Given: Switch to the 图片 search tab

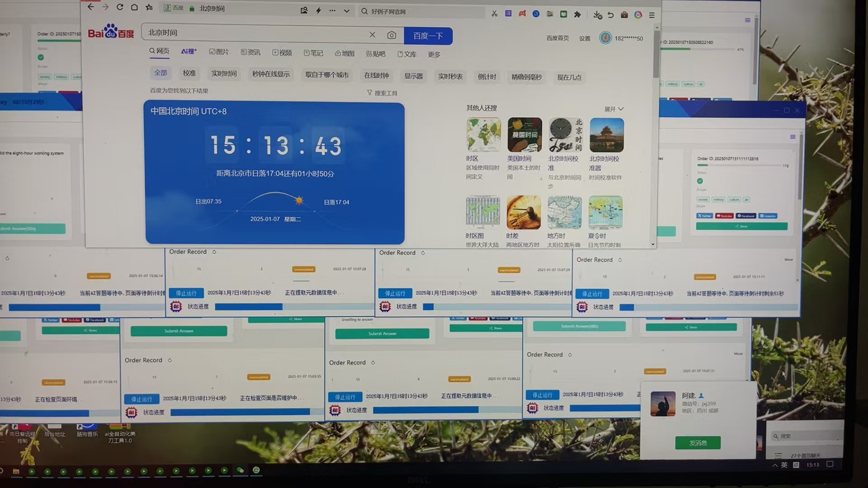Looking at the screenshot, I should click(x=219, y=52).
